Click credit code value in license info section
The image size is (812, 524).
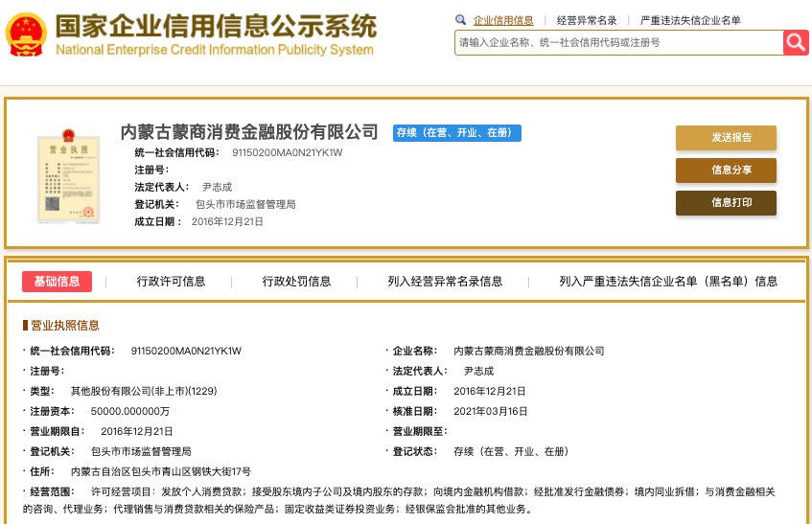[x=186, y=351]
